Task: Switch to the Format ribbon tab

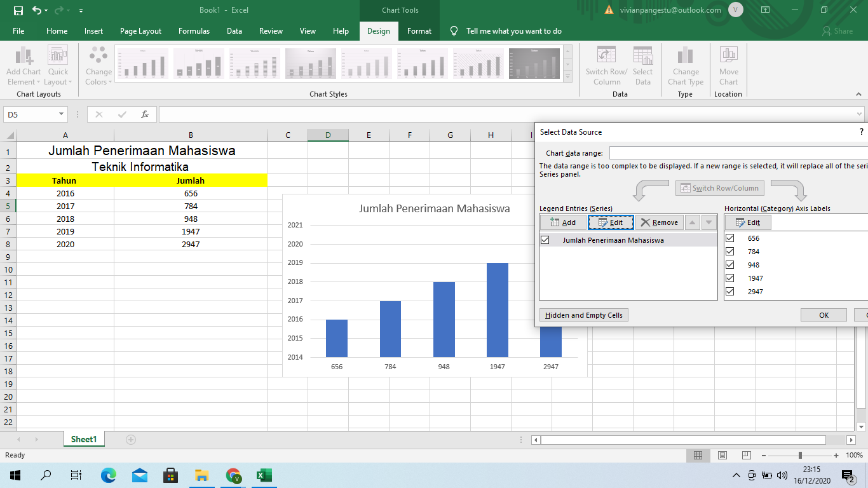Action: (x=419, y=30)
